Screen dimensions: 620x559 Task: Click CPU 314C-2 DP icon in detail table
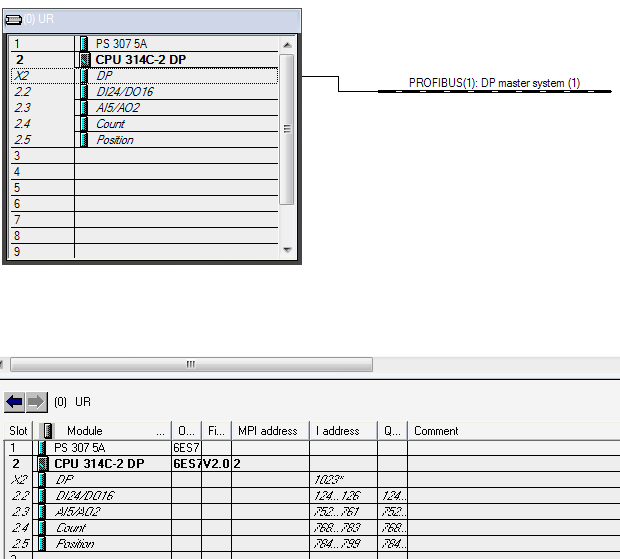pos(43,463)
